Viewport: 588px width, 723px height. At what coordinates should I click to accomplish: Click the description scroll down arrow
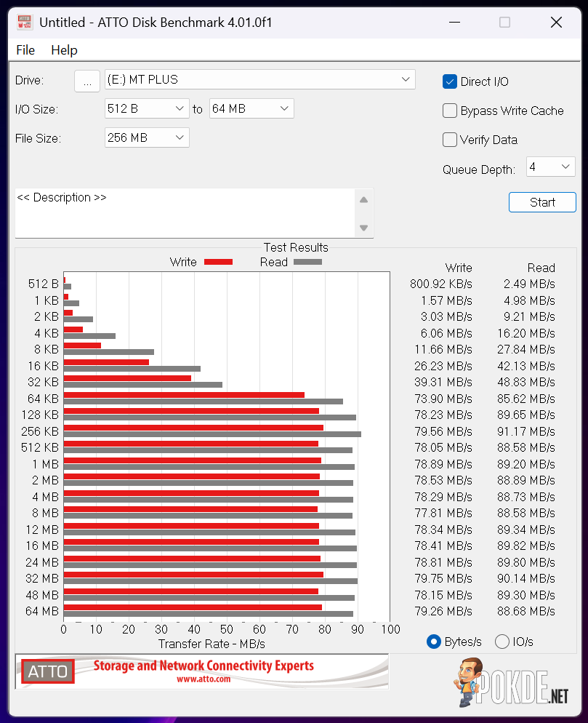363,228
